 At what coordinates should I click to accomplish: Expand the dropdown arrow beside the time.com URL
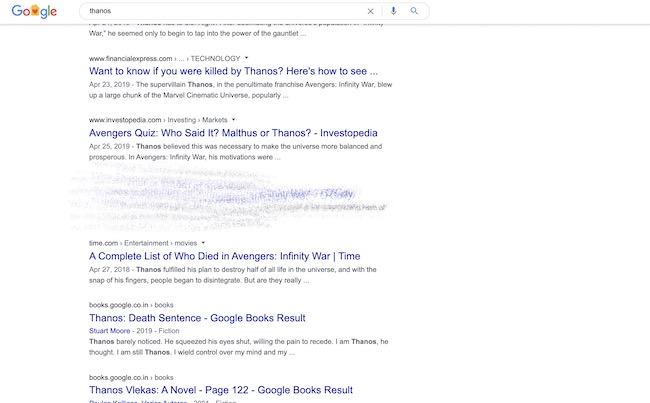[x=203, y=242]
